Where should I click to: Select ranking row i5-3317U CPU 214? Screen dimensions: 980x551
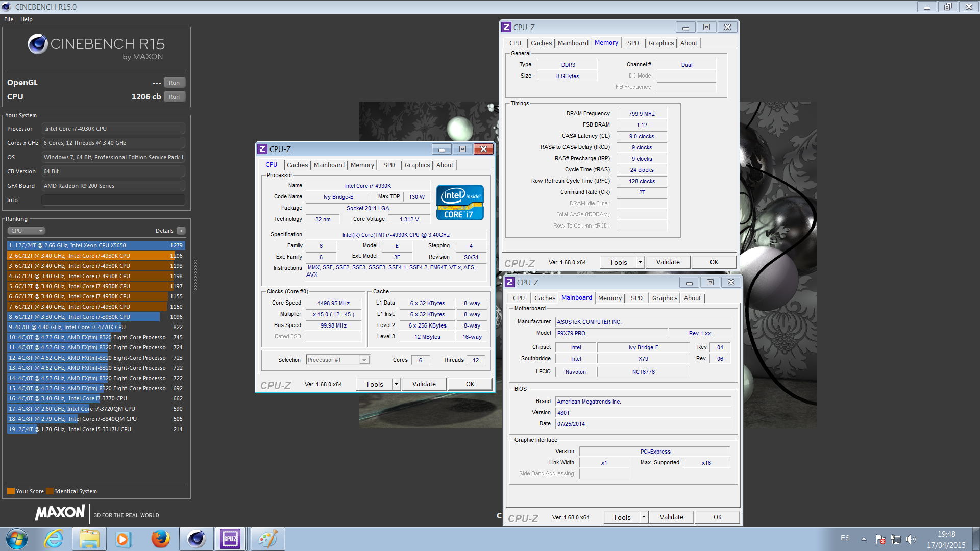pyautogui.click(x=95, y=429)
